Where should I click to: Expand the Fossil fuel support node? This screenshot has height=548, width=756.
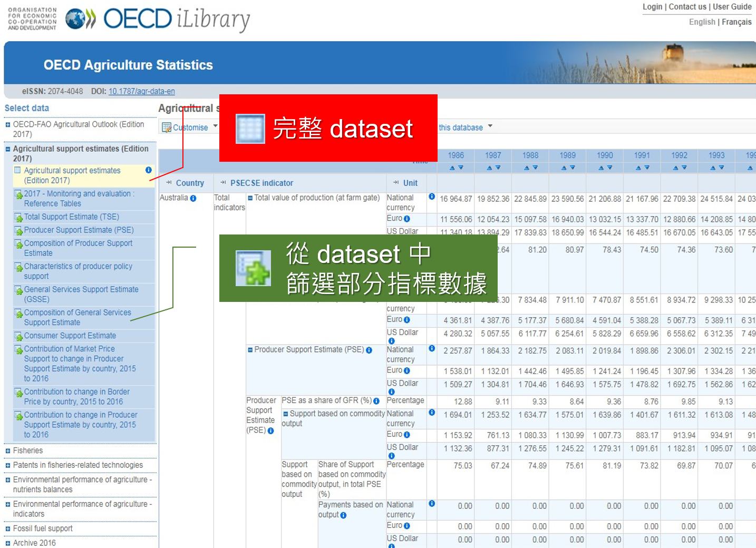tap(8, 529)
